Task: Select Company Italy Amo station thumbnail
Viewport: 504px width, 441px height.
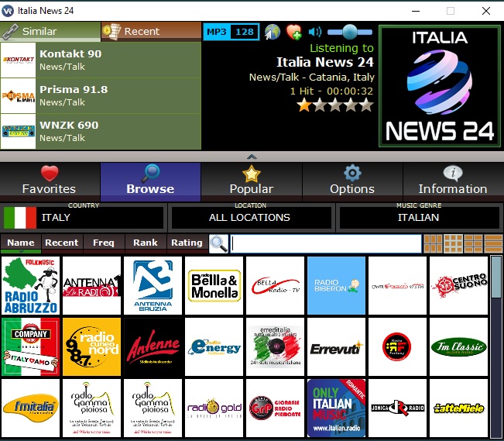Action: [x=30, y=346]
